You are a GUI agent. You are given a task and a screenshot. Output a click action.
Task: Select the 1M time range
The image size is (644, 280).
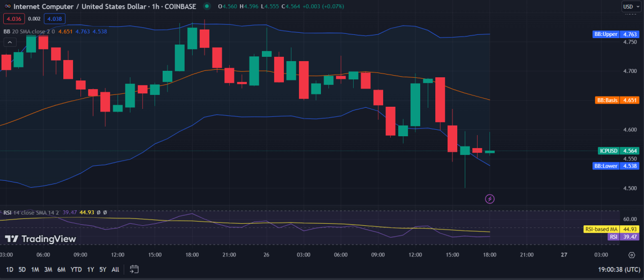click(35, 269)
